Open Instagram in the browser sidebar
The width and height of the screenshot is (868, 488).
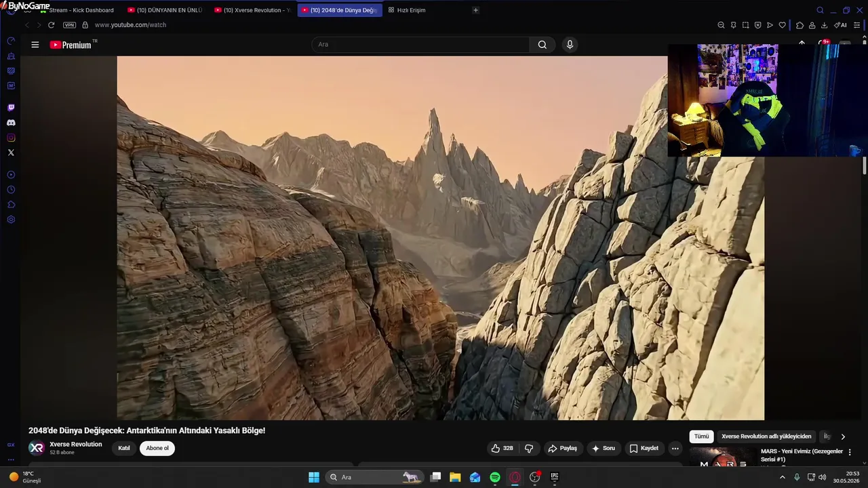click(11, 138)
